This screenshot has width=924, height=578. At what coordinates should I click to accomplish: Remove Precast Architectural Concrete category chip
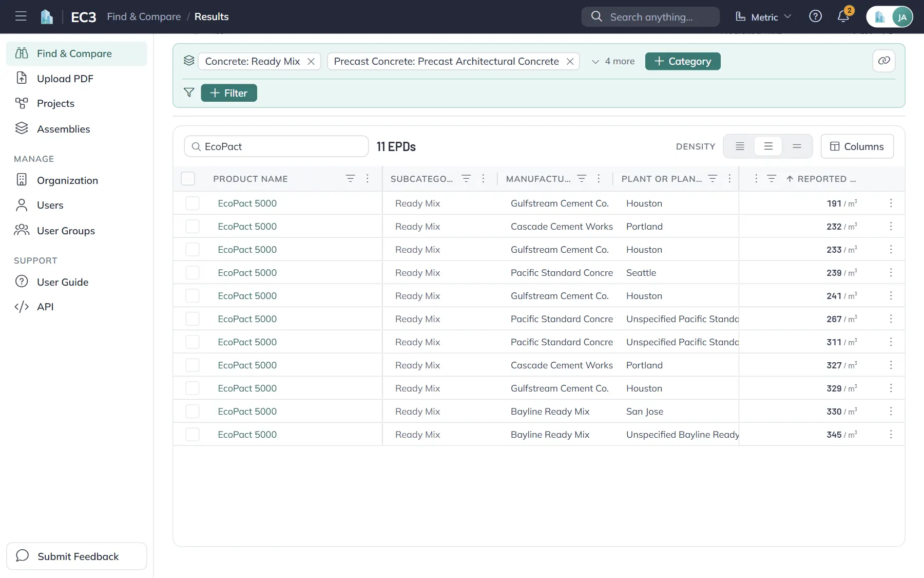tap(570, 62)
